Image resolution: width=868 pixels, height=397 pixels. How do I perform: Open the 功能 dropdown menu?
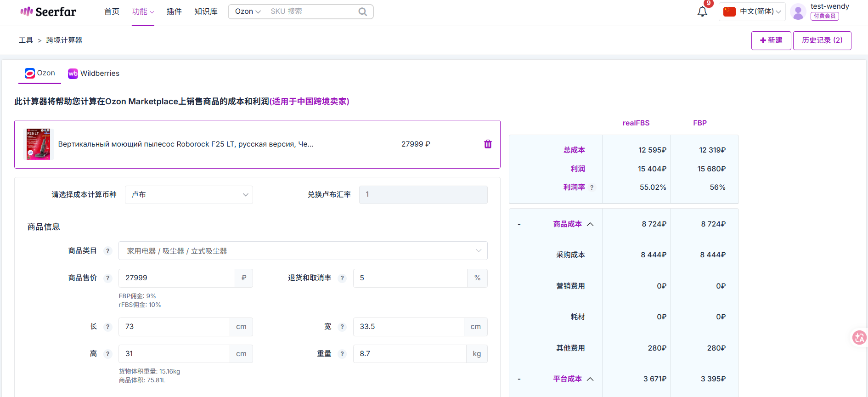pyautogui.click(x=143, y=11)
